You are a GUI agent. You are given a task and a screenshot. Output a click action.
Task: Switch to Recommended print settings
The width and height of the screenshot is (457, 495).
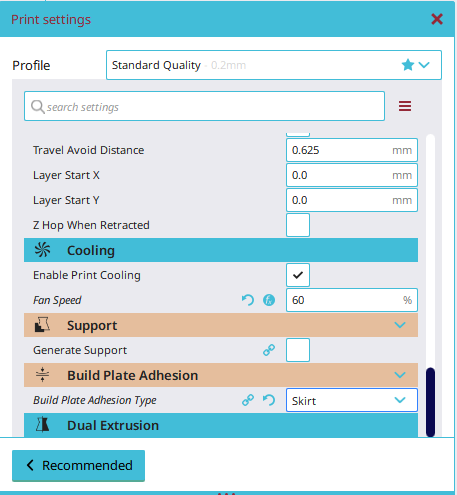click(78, 465)
